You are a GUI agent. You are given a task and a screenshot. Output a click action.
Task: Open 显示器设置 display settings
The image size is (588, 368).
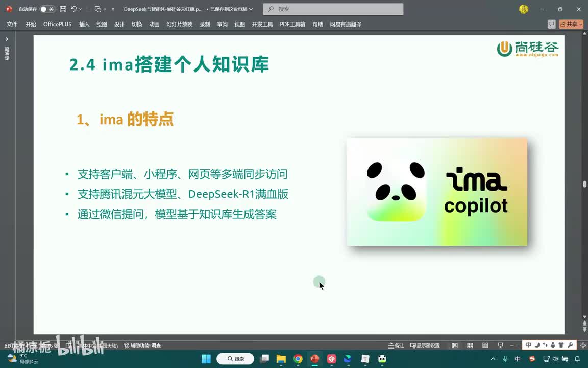(425, 346)
